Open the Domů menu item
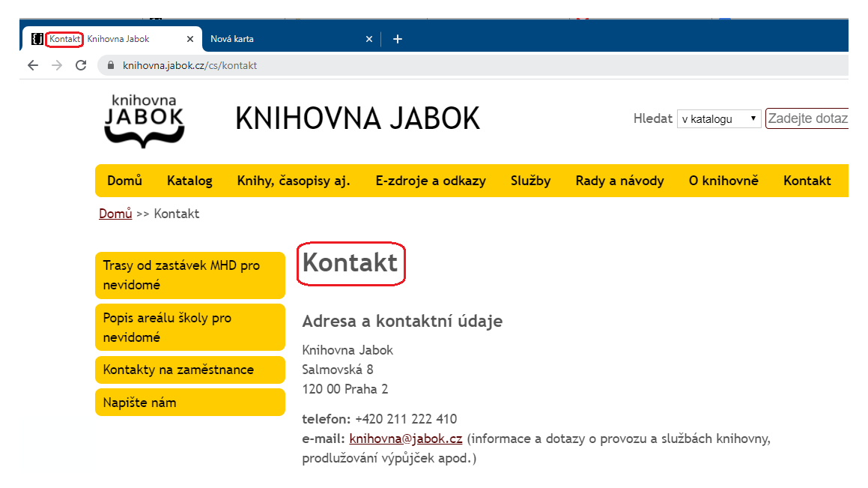Screen dimensions: 868x488 pos(124,181)
